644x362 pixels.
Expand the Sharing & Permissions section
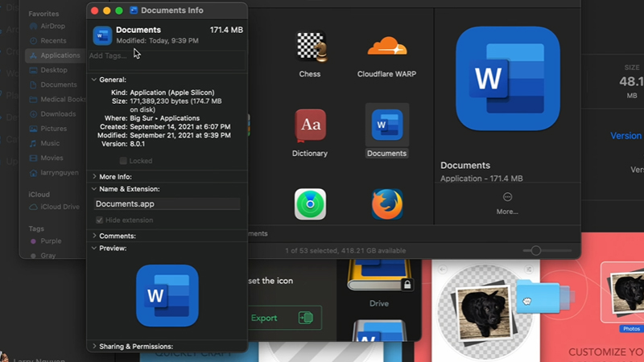(94, 346)
